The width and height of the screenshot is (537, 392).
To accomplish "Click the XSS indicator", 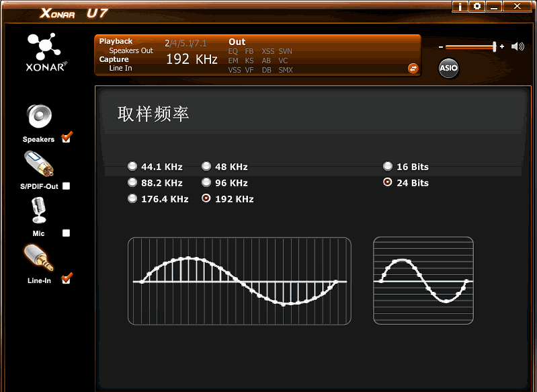I will [x=267, y=51].
